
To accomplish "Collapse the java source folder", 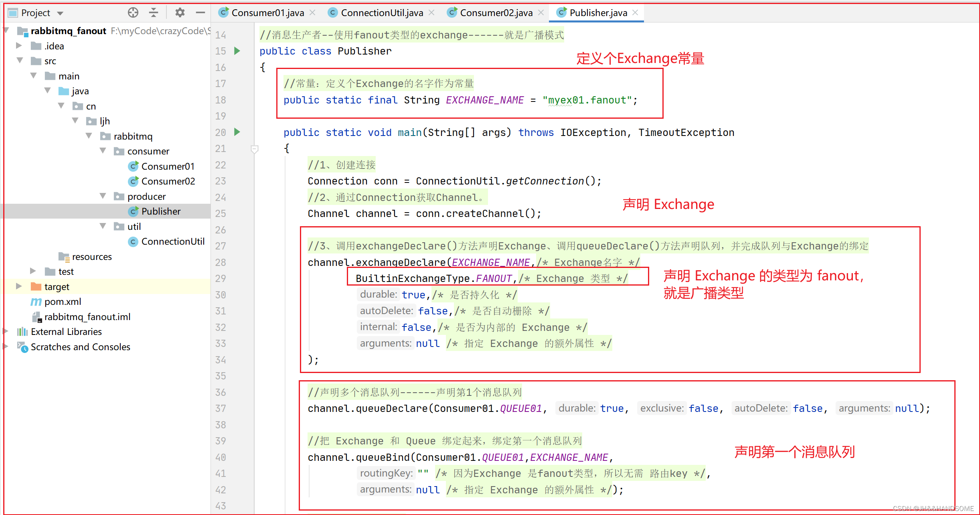I will 47,91.
